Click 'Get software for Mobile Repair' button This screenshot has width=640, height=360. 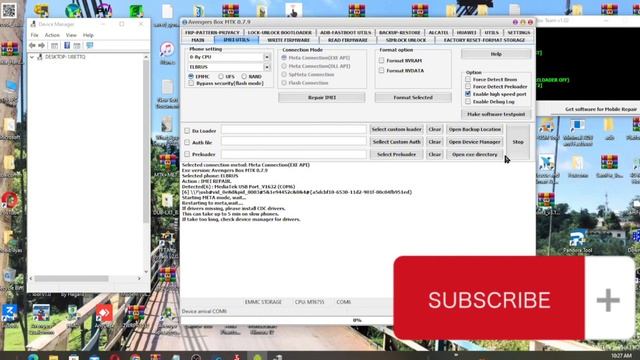[x=600, y=109]
